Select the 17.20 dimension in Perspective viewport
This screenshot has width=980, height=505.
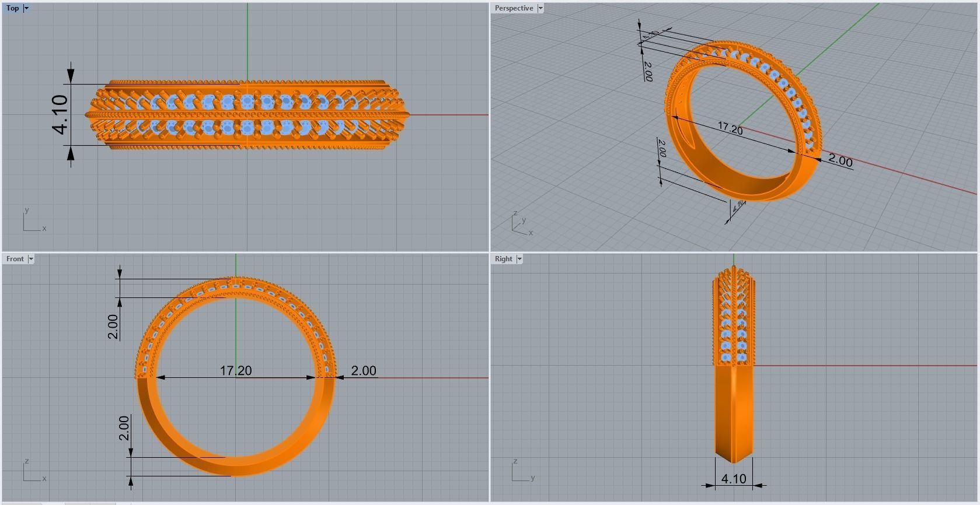click(730, 128)
